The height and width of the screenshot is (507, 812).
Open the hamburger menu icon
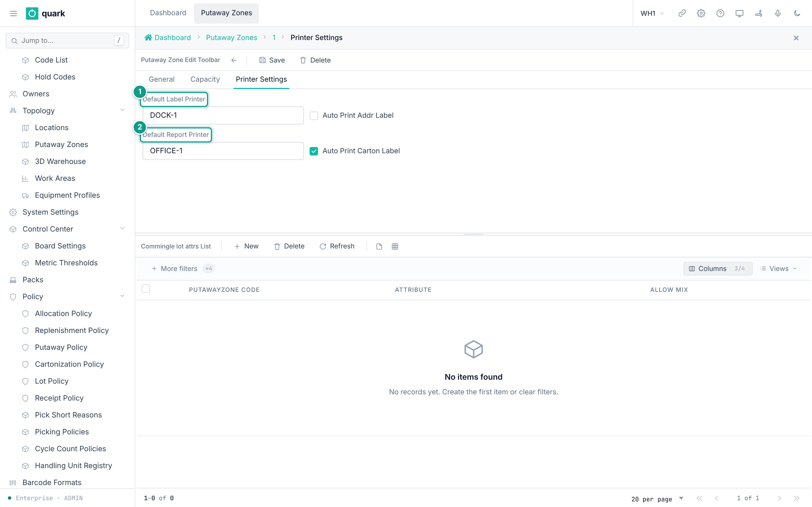(x=14, y=14)
